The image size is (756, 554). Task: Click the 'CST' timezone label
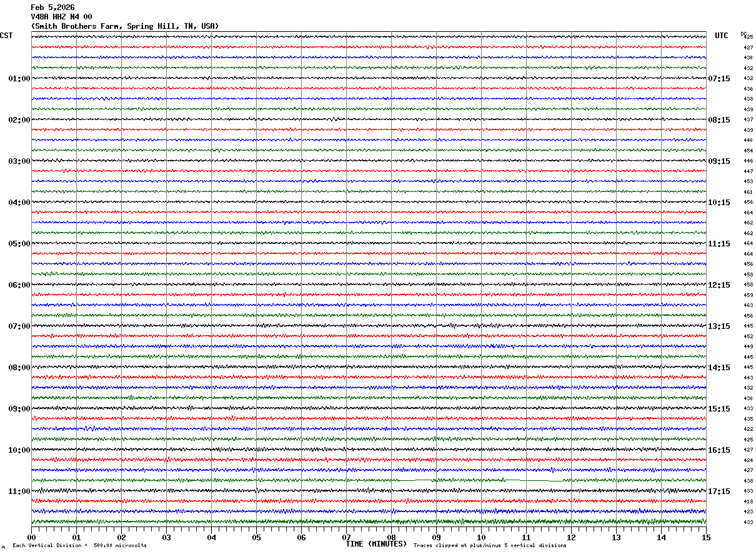point(6,36)
